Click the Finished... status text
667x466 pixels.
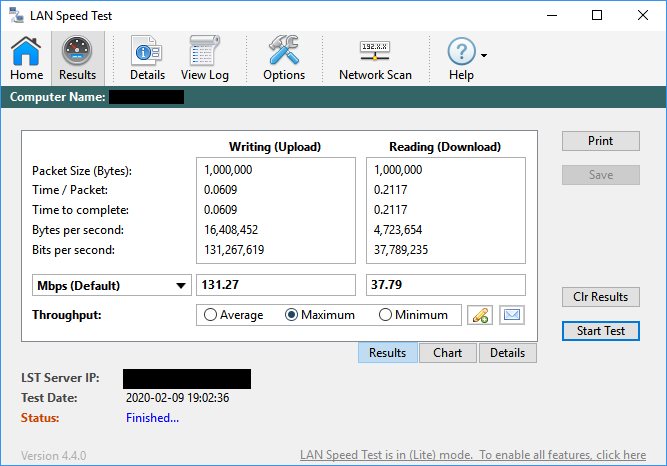click(x=152, y=418)
